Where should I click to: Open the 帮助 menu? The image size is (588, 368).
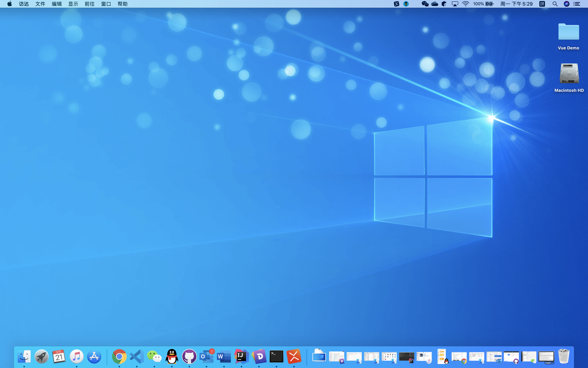[123, 4]
